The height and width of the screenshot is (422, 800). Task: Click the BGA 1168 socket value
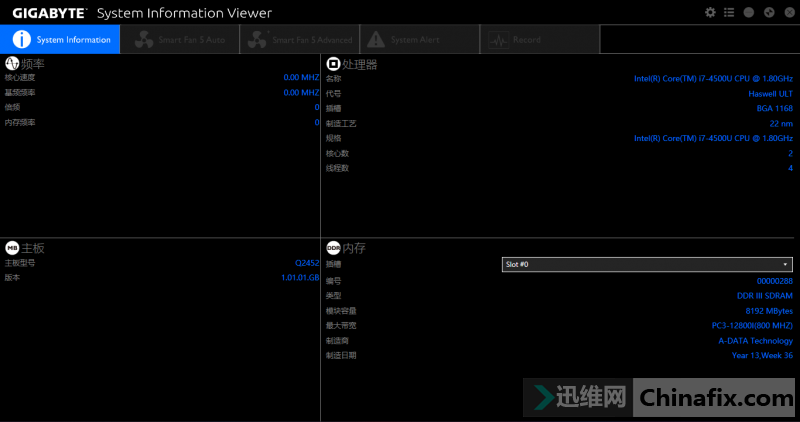coord(774,108)
